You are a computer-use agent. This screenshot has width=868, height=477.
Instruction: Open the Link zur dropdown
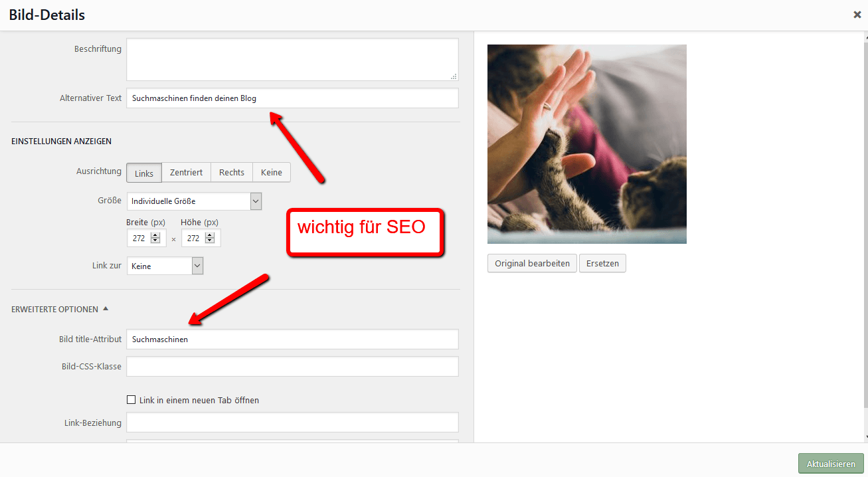pos(165,266)
